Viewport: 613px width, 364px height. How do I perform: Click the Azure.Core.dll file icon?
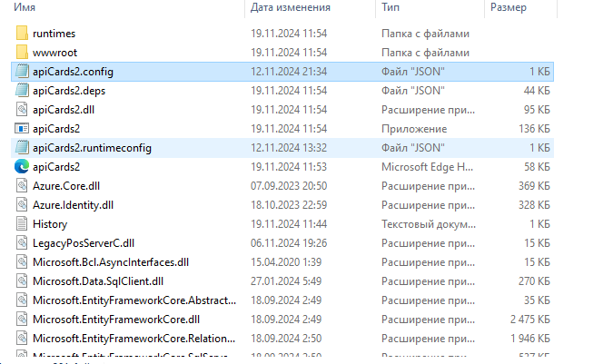coord(22,185)
